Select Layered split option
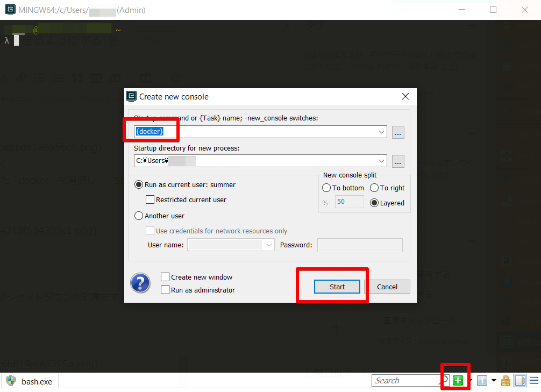This screenshot has width=541, height=392. [374, 203]
